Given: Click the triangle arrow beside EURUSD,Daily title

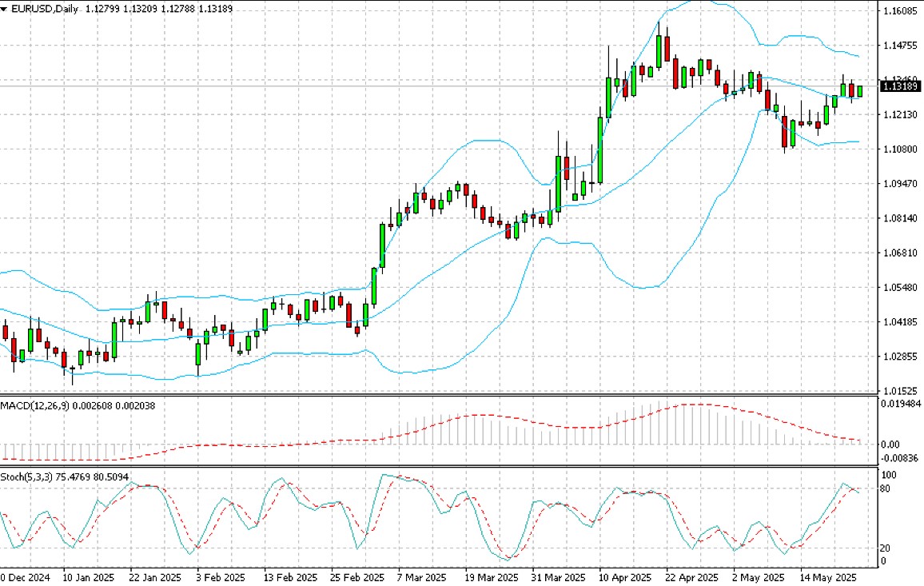Looking at the screenshot, I should click(x=5, y=9).
